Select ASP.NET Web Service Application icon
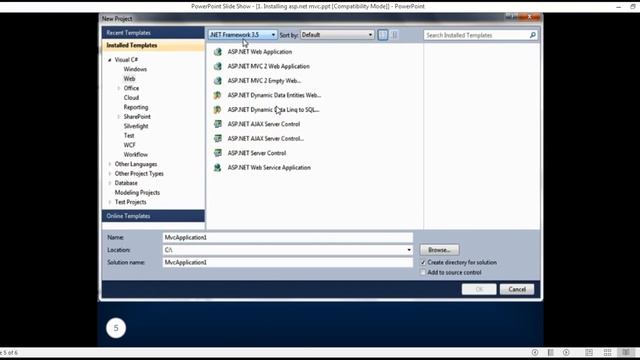Screen dimensions: 640x360 click(218, 167)
